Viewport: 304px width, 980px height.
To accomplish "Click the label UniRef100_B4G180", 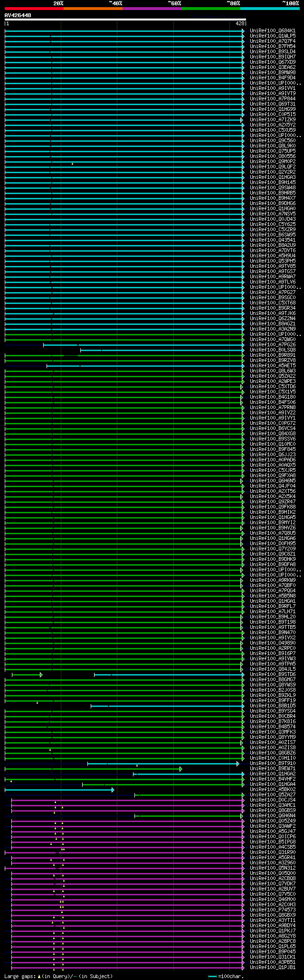I will click(x=273, y=397).
